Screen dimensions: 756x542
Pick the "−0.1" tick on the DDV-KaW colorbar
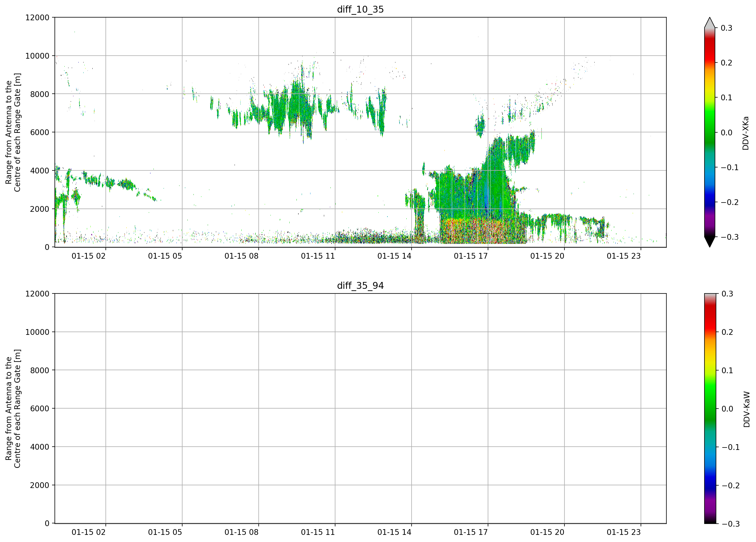[x=731, y=447]
